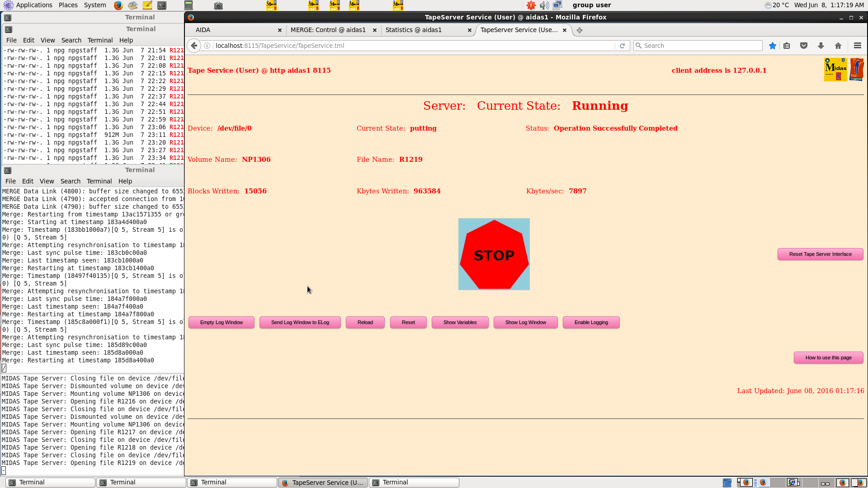The image size is (868, 488).
Task: Click the bookmark star icon
Action: point(773,46)
